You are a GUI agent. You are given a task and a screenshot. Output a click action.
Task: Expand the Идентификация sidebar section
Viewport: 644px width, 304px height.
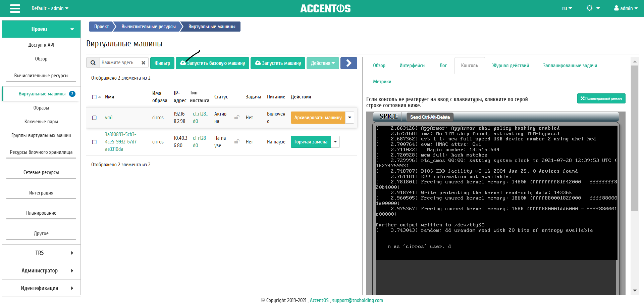point(41,288)
